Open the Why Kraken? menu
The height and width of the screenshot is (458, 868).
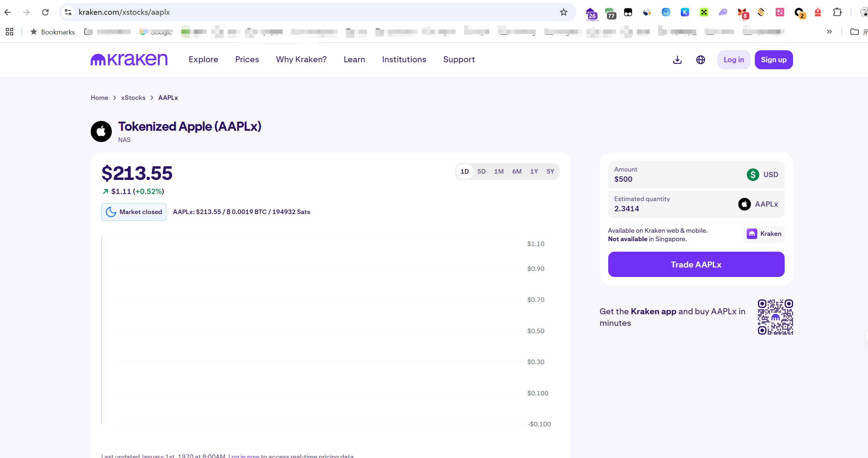pos(301,59)
